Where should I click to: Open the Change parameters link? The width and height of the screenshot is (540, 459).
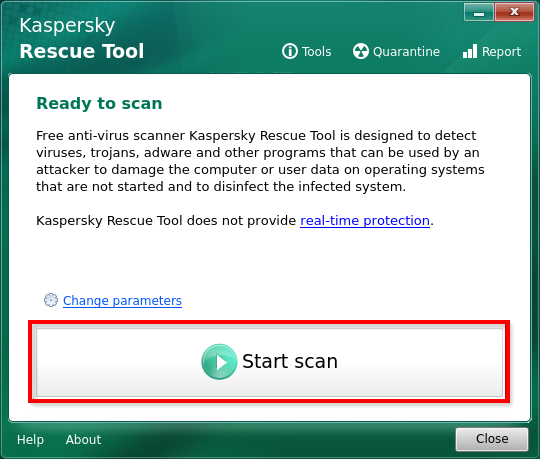point(122,301)
